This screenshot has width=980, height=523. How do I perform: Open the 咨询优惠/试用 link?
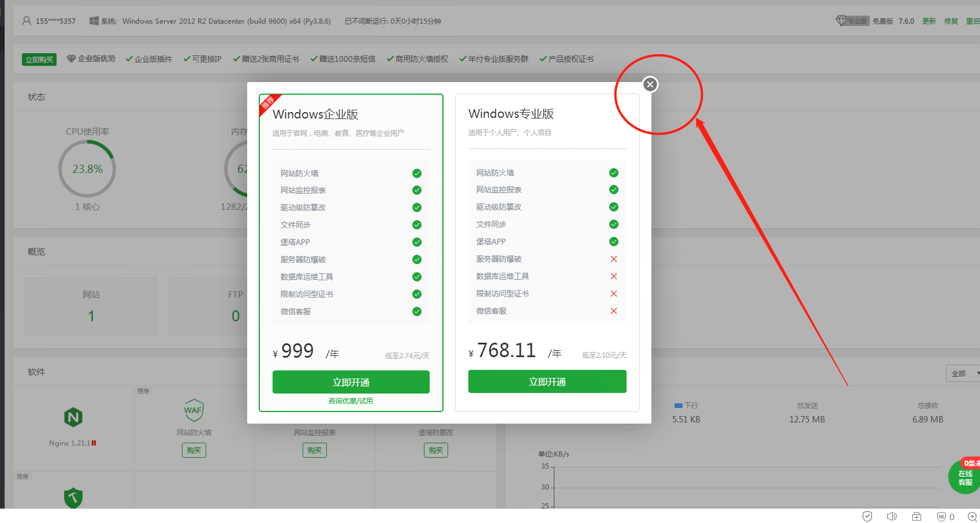[351, 400]
